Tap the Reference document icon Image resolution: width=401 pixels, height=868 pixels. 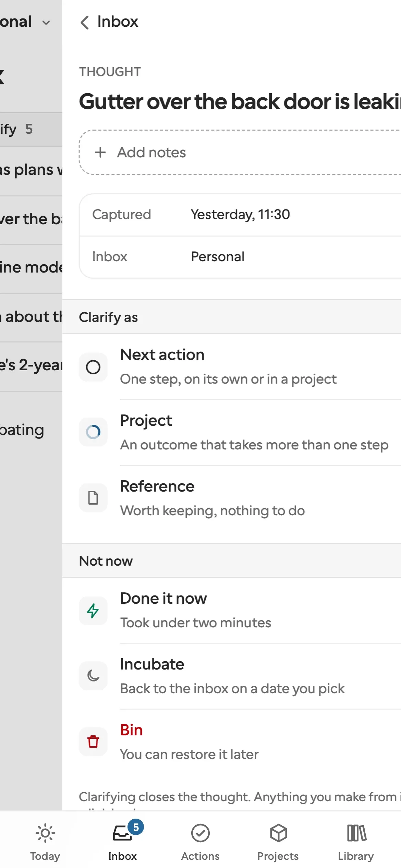pyautogui.click(x=93, y=498)
